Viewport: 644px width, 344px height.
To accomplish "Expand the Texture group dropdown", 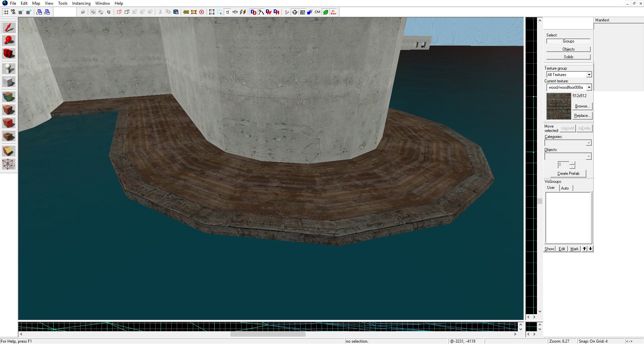I will point(589,75).
